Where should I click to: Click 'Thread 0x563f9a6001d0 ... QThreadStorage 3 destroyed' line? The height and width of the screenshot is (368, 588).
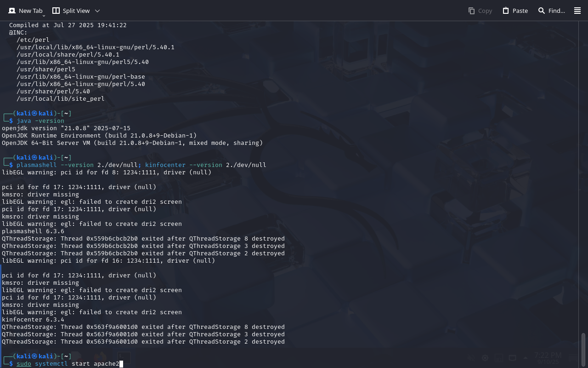[x=143, y=334]
